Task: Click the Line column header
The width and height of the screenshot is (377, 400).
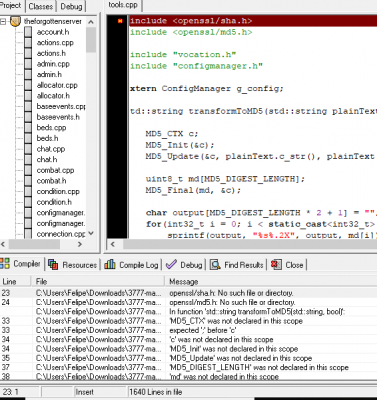Action: pos(15,282)
